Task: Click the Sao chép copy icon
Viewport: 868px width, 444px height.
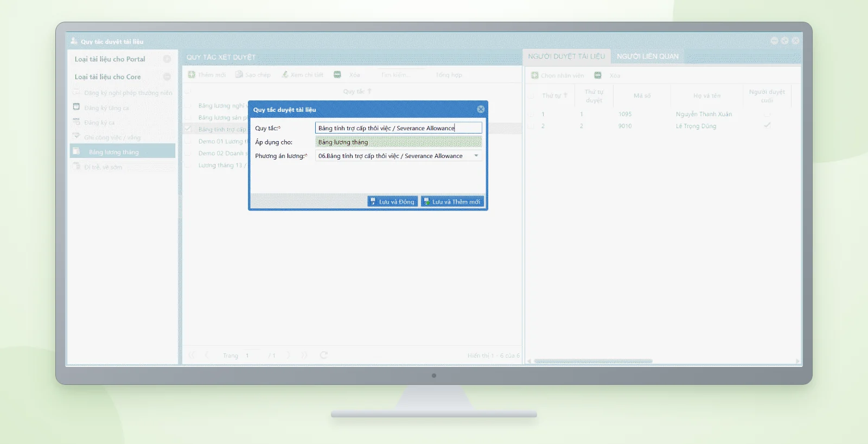Action: click(x=239, y=74)
